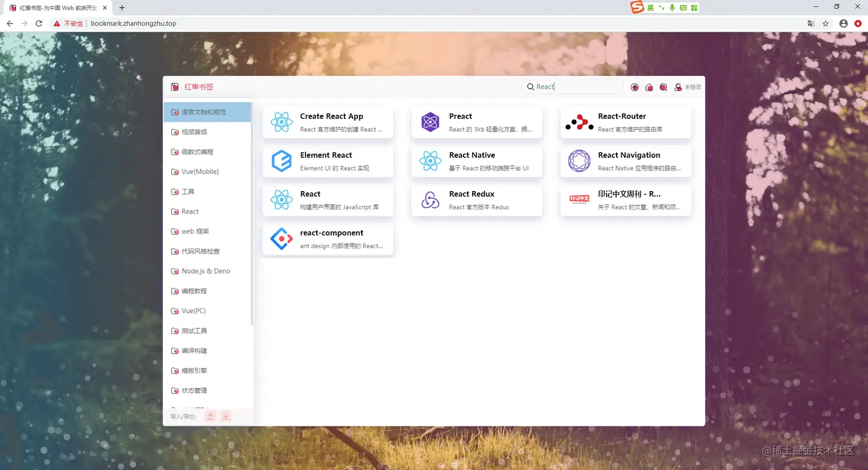868x470 pixels.
Task: Select the 状态管理 folder
Action: [207, 391]
